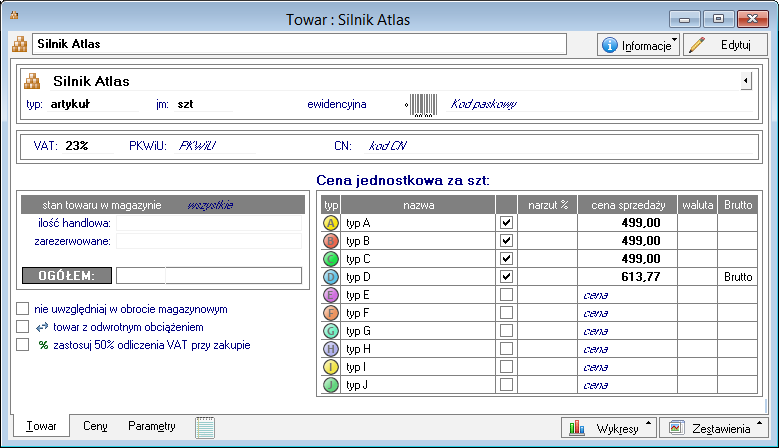
Task: Click the boxes icon next to Silnik Atlas header
Action: click(32, 81)
